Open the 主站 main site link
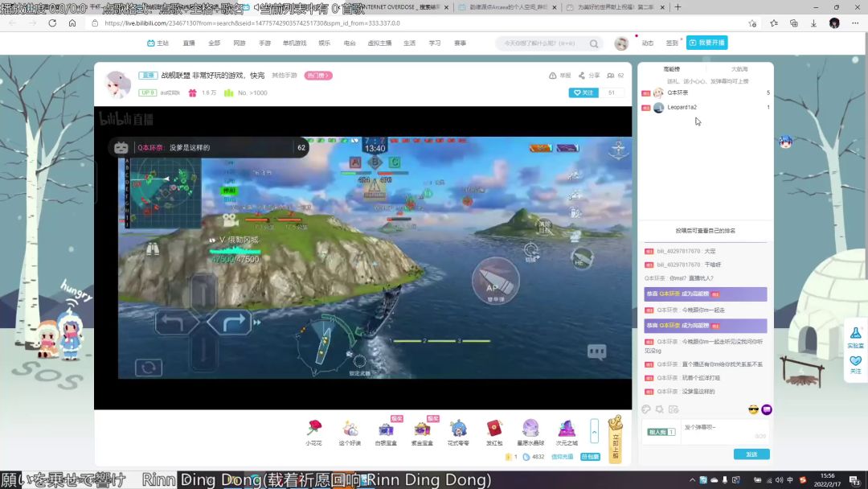Screen dimensions: 868x489 coord(158,43)
